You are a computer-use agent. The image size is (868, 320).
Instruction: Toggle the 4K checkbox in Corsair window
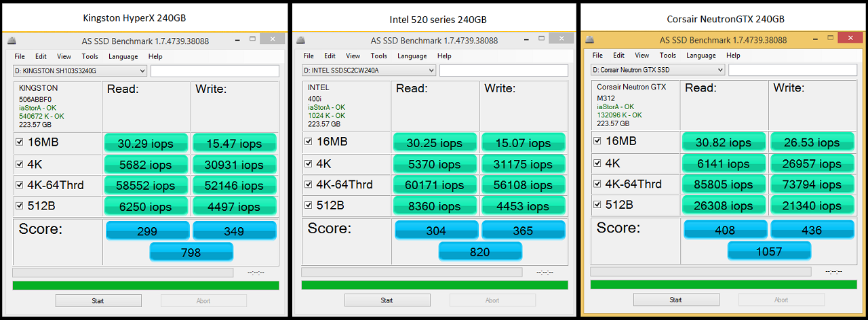pos(597,163)
